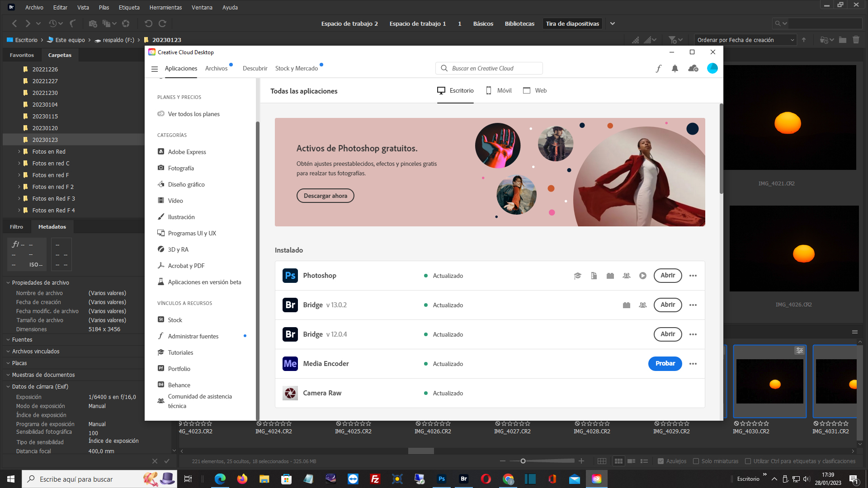Open the notifications bell in Creative Cloud

click(675, 68)
